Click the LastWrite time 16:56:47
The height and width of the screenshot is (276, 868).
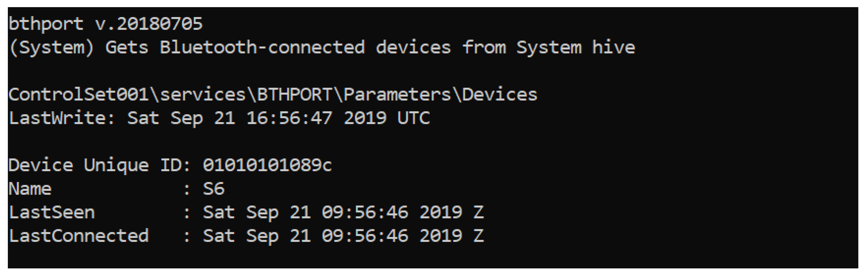pyautogui.click(x=289, y=118)
